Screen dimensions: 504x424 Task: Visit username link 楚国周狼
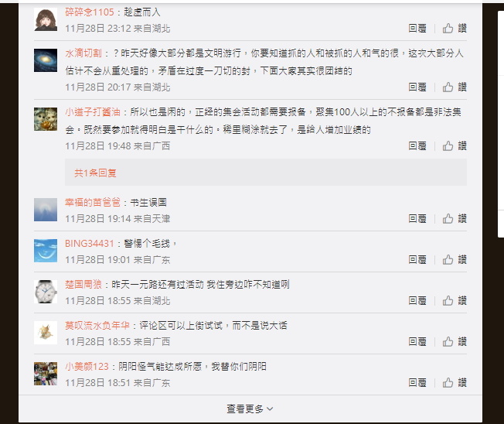click(83, 285)
